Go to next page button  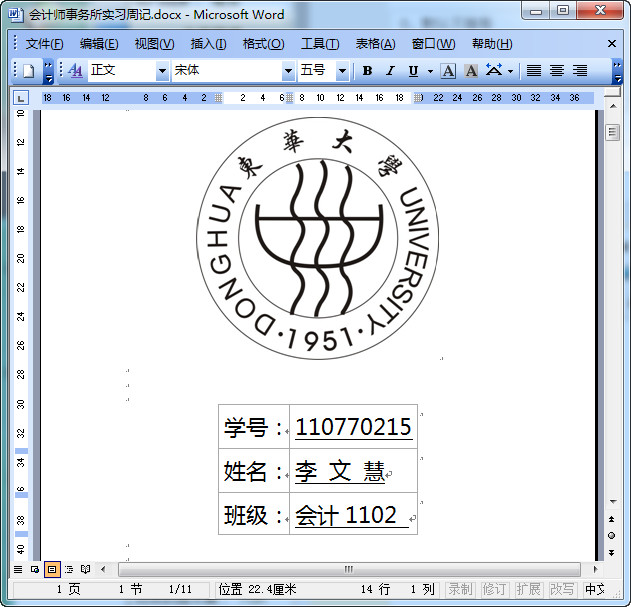[612, 552]
